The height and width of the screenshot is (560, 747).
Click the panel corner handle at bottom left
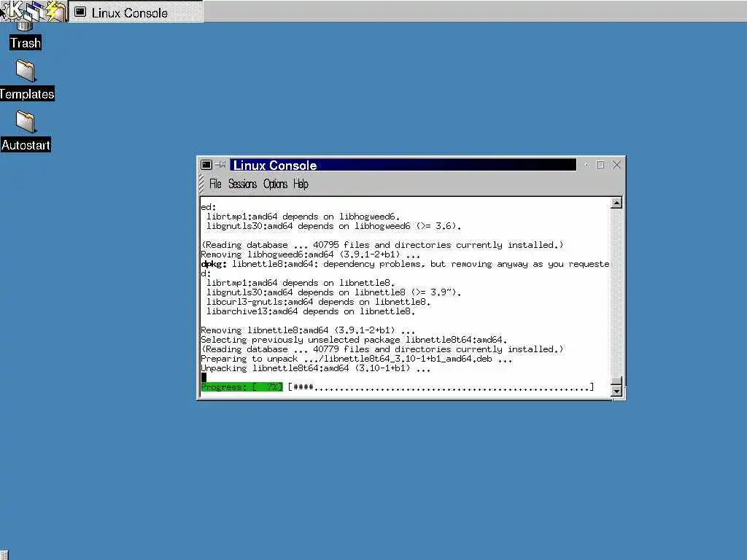point(4,555)
